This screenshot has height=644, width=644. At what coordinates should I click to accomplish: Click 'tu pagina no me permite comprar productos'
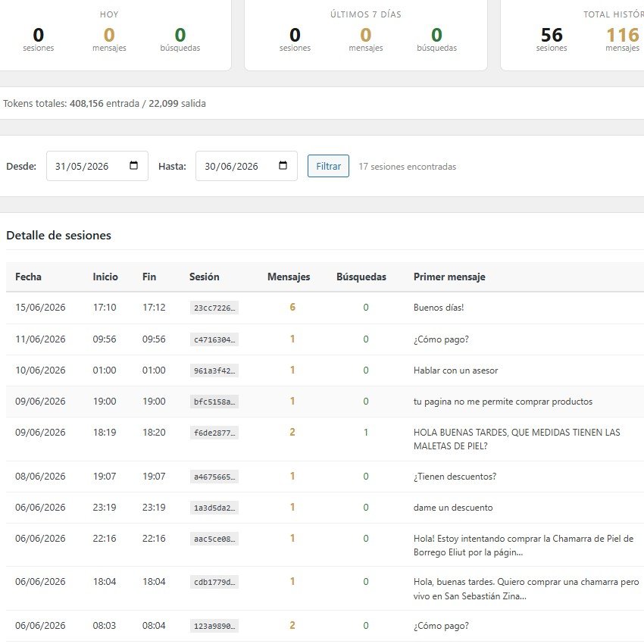[503, 402]
